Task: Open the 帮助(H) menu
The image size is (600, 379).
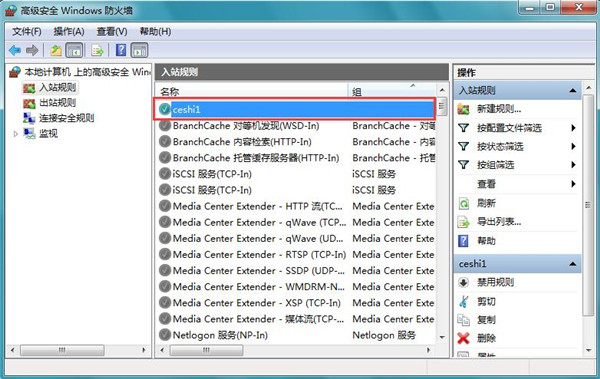Action: (155, 31)
